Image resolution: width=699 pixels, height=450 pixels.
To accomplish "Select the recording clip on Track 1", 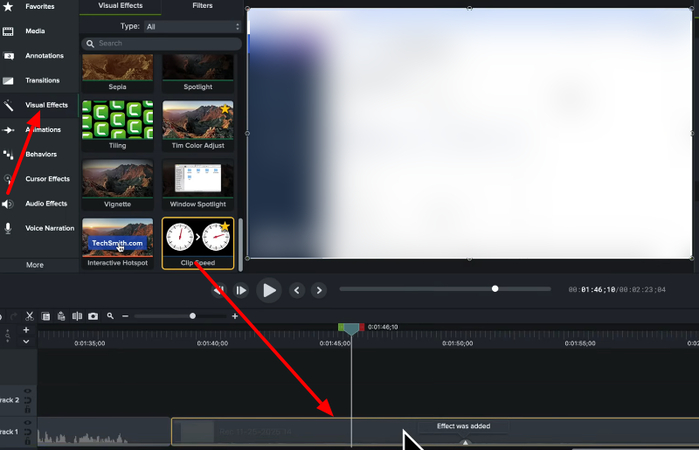I will coord(435,432).
